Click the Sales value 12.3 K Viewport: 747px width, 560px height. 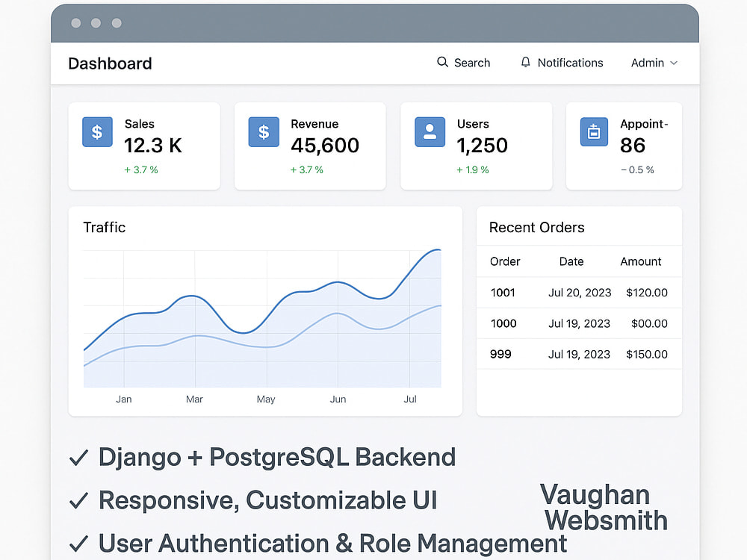click(153, 146)
